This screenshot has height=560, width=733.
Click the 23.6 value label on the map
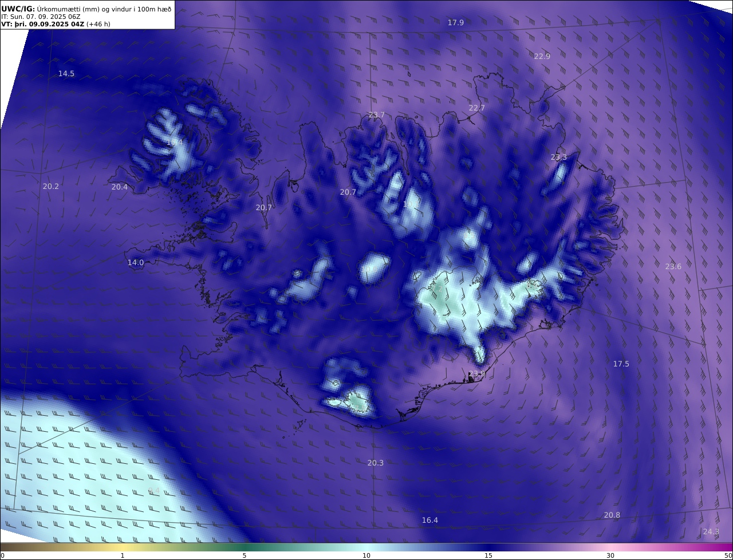(673, 266)
